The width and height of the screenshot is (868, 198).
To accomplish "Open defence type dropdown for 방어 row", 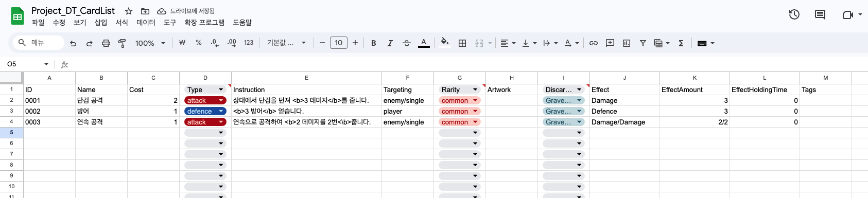I will click(x=221, y=111).
